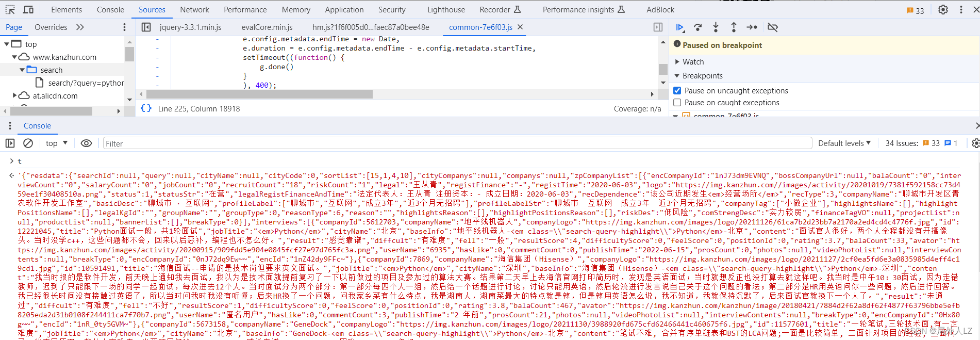The image size is (980, 340).
Task: Click the 1 info issue badge
Action: point(951,143)
